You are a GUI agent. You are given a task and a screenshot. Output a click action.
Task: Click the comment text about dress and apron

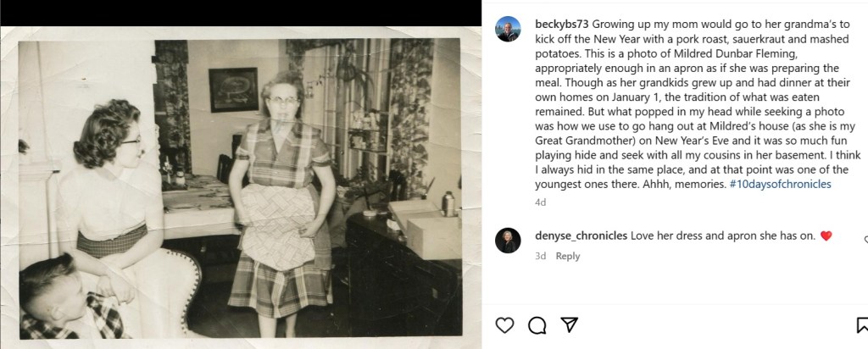tap(723, 235)
